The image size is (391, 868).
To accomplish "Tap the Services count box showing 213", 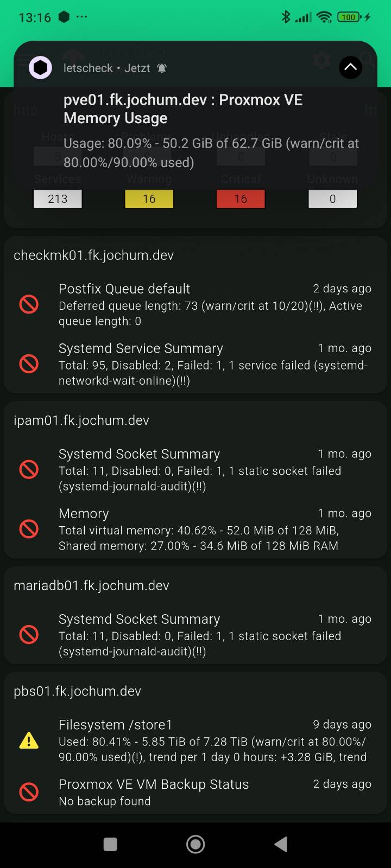I will pyautogui.click(x=58, y=199).
